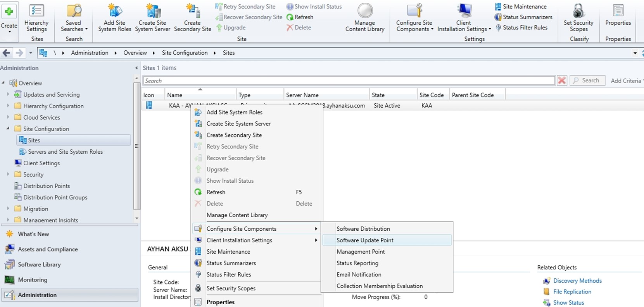Choose Set Security Scopes context item
This screenshot has width=644, height=307.
click(257, 288)
